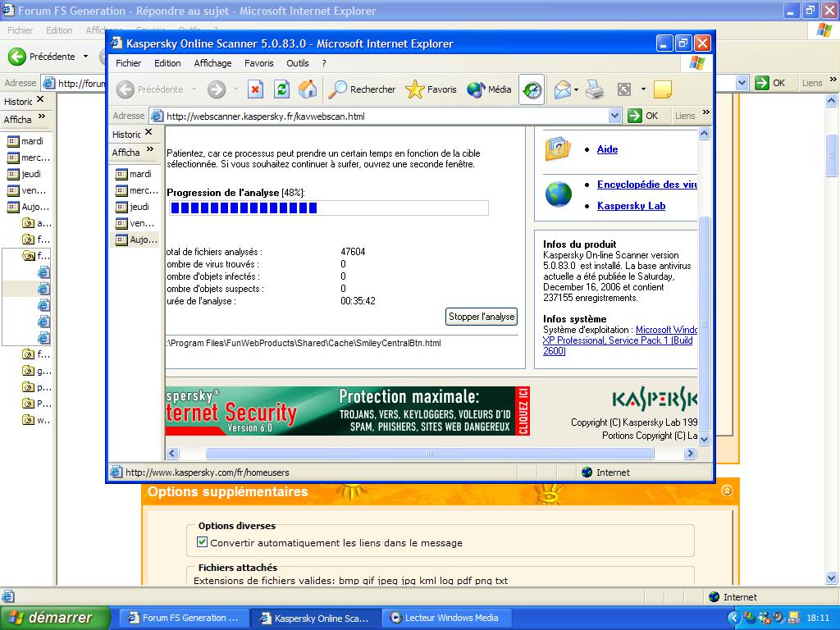Expand system tray hidden icons arrow

coord(734,619)
